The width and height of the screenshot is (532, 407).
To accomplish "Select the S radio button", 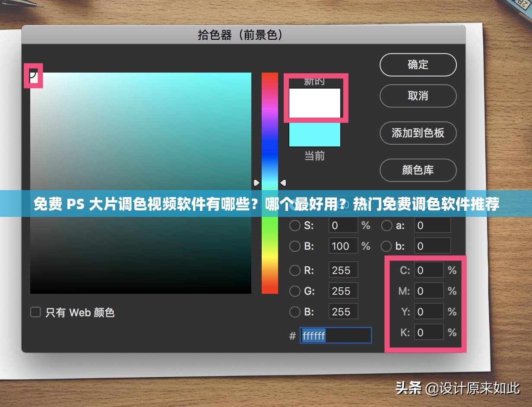I will click(295, 225).
